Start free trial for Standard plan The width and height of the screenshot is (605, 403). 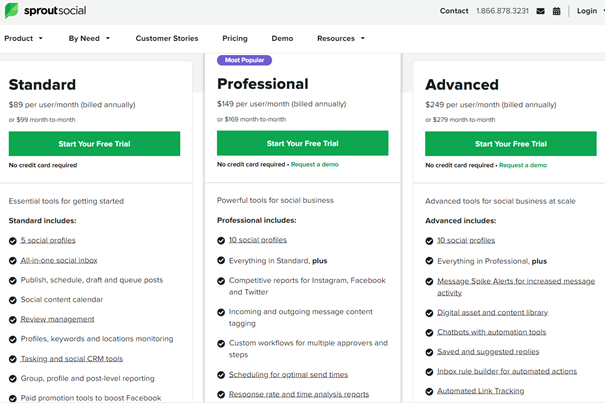coord(94,144)
